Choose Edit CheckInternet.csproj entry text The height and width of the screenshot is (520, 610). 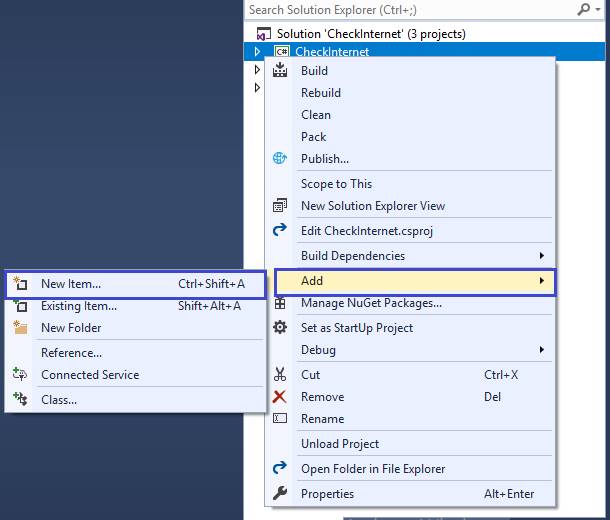367,231
